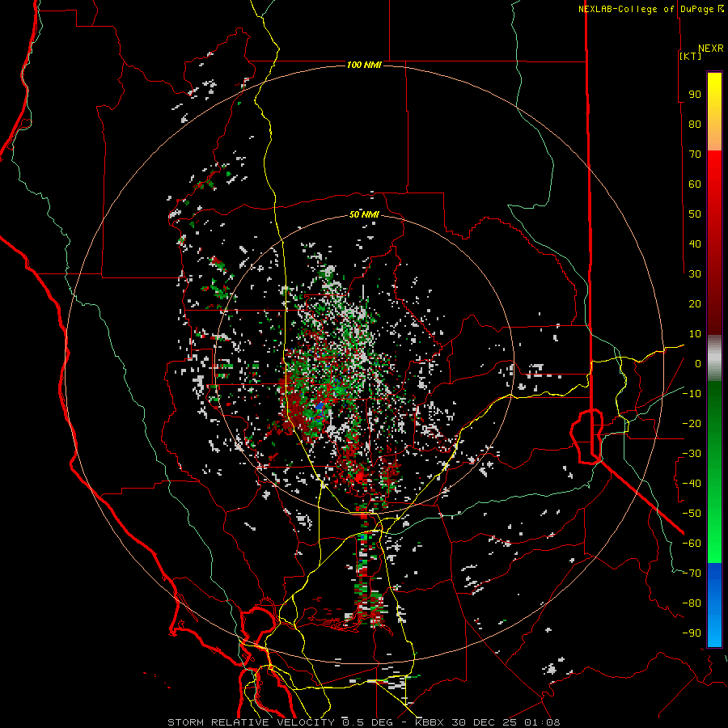Select the 0 value on velocity scale
This screenshot has width=728, height=728.
tap(698, 363)
